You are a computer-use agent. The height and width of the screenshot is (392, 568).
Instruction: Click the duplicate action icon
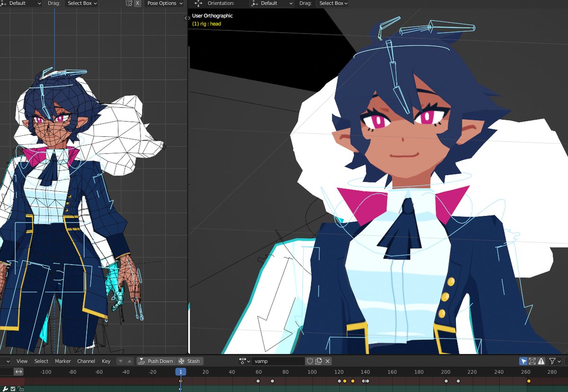(319, 361)
